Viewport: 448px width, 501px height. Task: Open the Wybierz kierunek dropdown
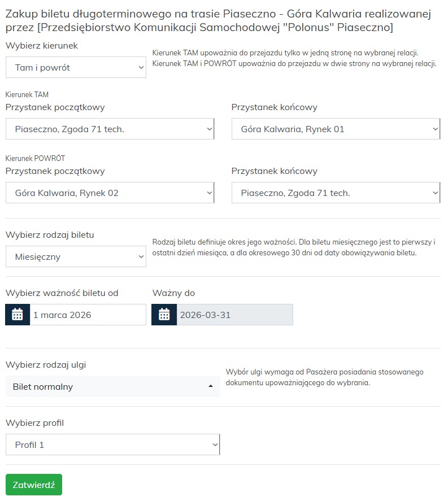76,68
